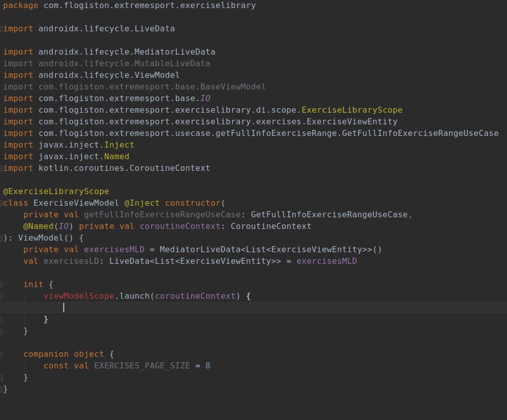Click the EXERCISES_PAGE_SIZE constant name
Screen dimensions: 507x420
point(142,366)
